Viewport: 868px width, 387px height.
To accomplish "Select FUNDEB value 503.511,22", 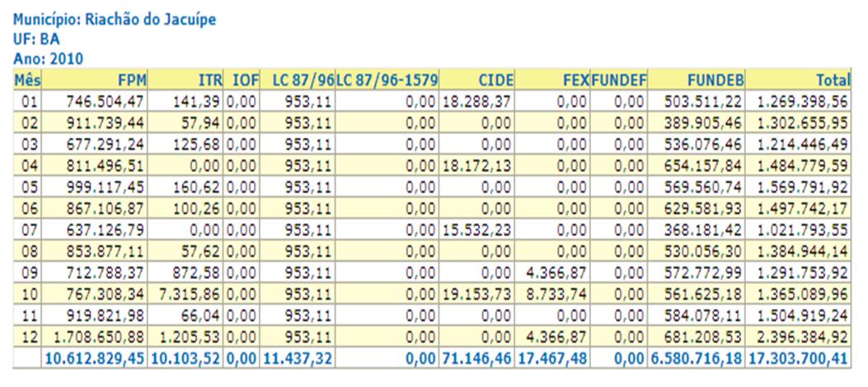I will (703, 101).
